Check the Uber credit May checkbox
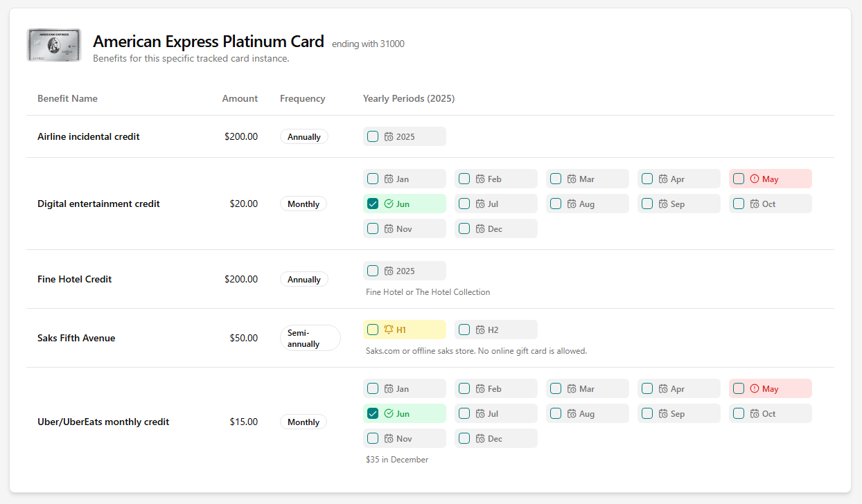Viewport: 862px width, 504px height. pos(739,388)
